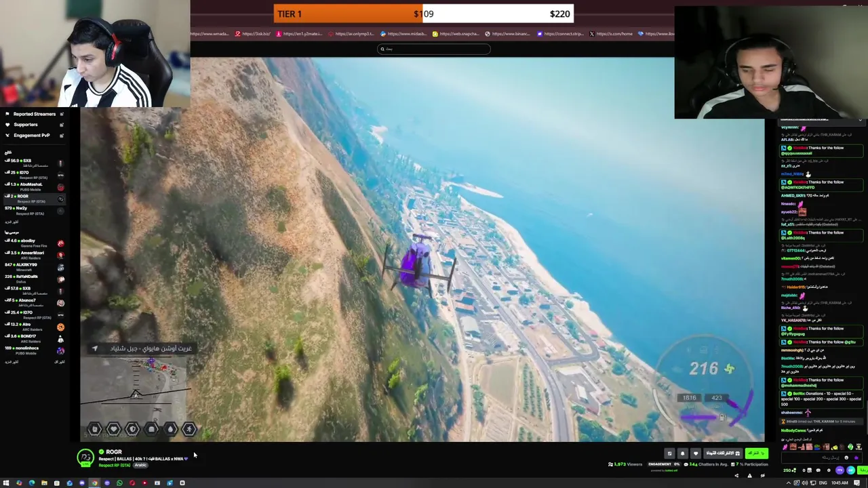Open the notifications center icon in tray

[x=856, y=483]
